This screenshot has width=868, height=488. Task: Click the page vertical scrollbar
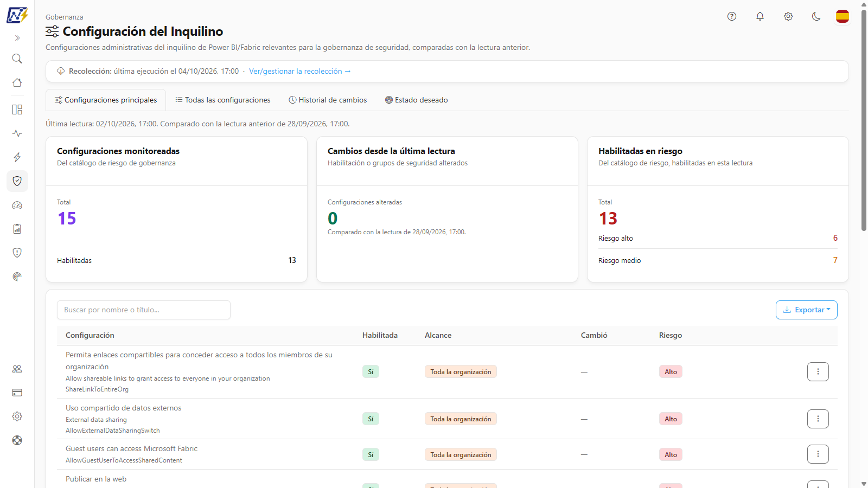point(864,119)
